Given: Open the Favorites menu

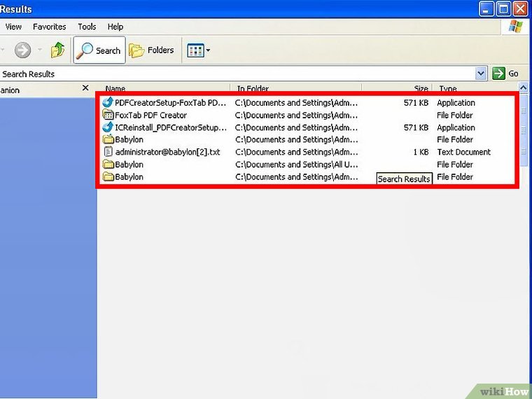Looking at the screenshot, I should point(49,27).
